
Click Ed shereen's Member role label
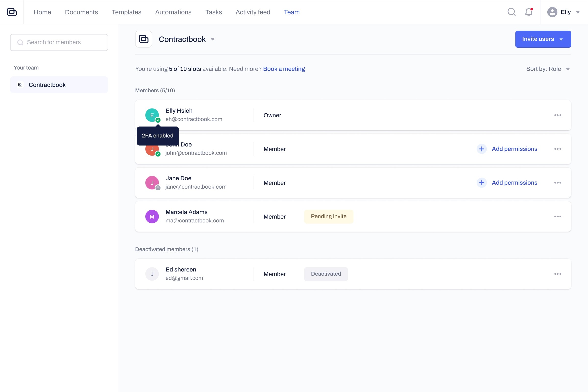click(x=274, y=274)
